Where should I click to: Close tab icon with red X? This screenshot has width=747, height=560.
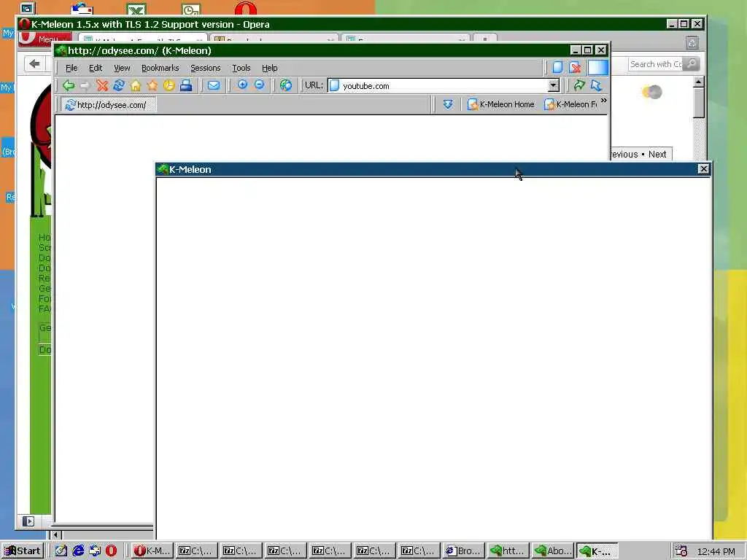(575, 68)
